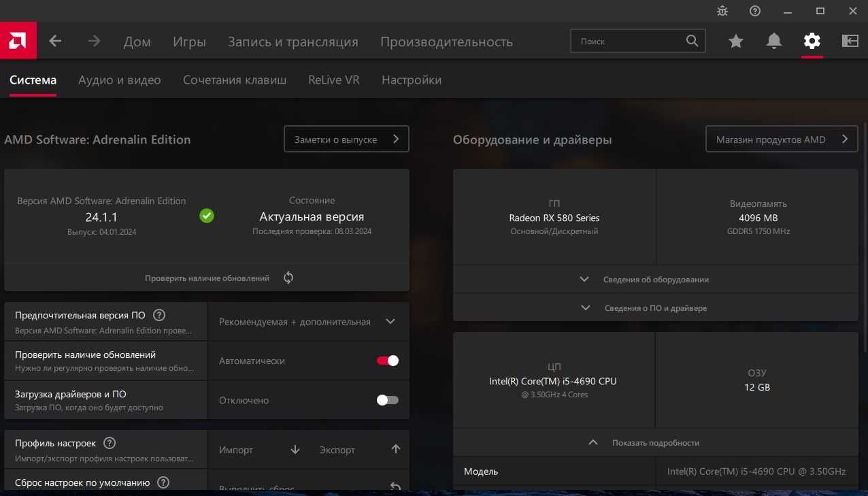Switch to Сочетания клавиш tab
The width and height of the screenshot is (868, 496).
click(235, 80)
